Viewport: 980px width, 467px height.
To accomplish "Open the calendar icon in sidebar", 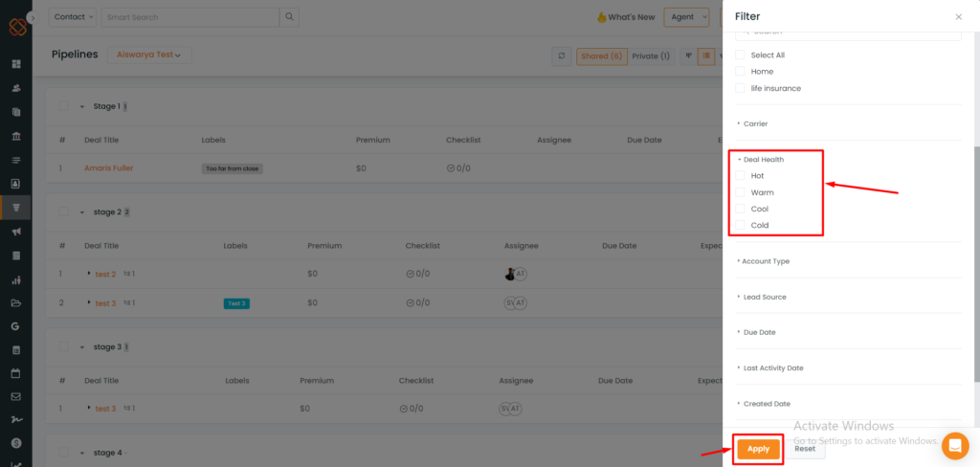I will [x=16, y=373].
